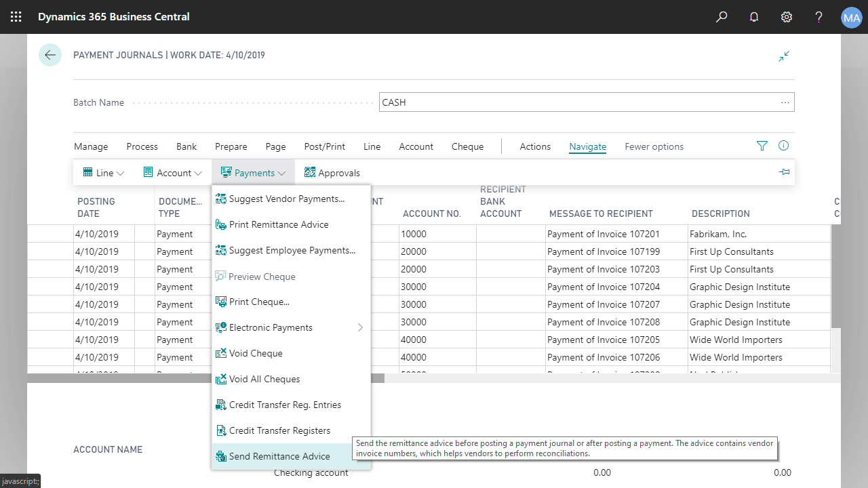This screenshot has height=488, width=868.
Task: Open the notifications bell
Action: coord(754,17)
